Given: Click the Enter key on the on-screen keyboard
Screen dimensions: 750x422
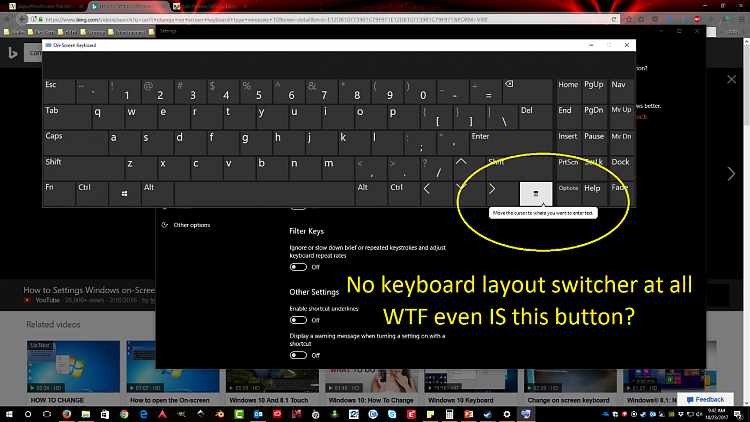Looking at the screenshot, I should (x=510, y=143).
